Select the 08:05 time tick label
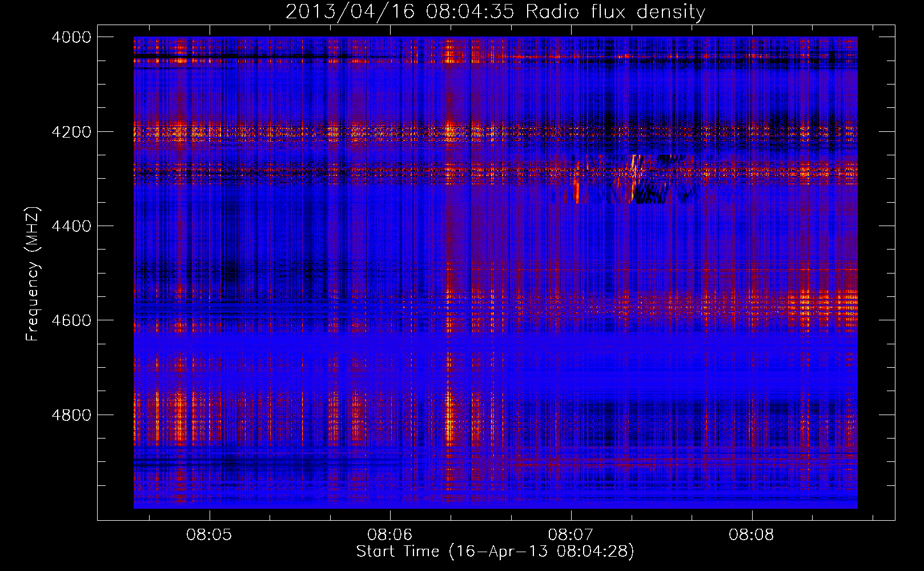The image size is (924, 571). (x=208, y=535)
